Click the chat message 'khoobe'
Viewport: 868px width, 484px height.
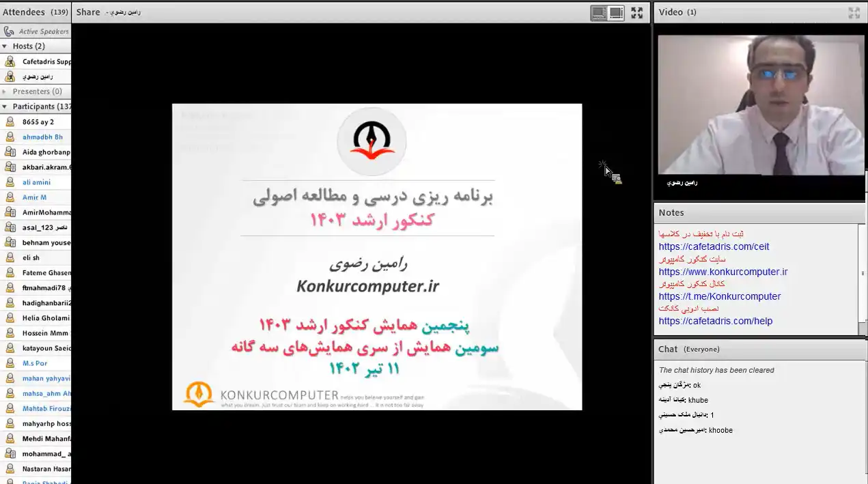(x=720, y=430)
